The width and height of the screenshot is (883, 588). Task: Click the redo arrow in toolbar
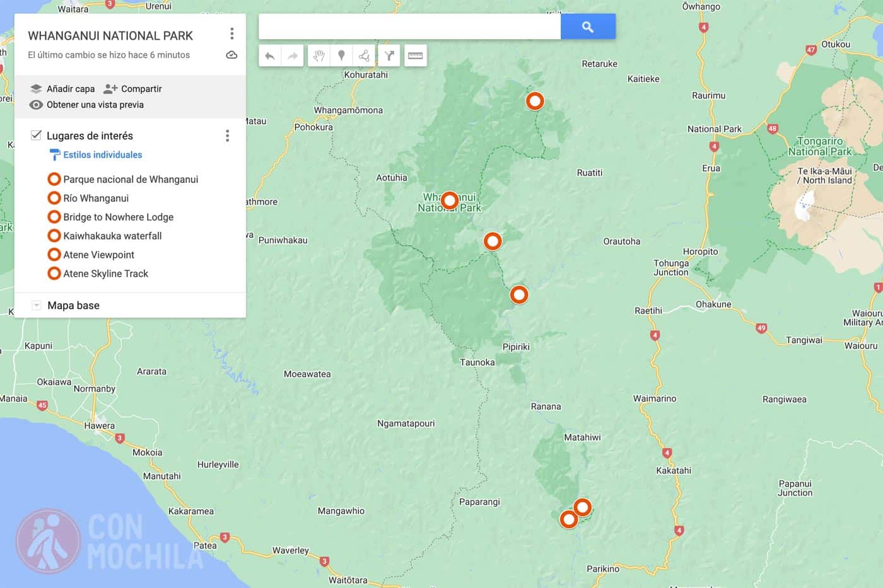click(x=293, y=56)
